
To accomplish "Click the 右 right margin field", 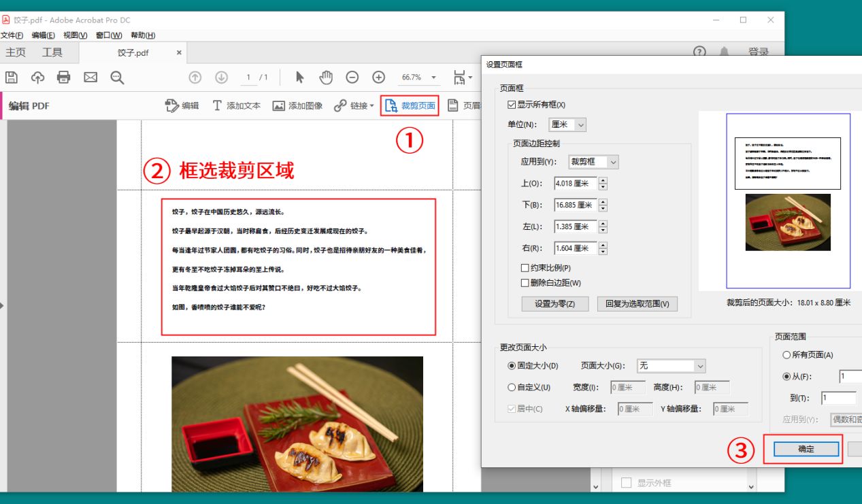I will point(575,248).
